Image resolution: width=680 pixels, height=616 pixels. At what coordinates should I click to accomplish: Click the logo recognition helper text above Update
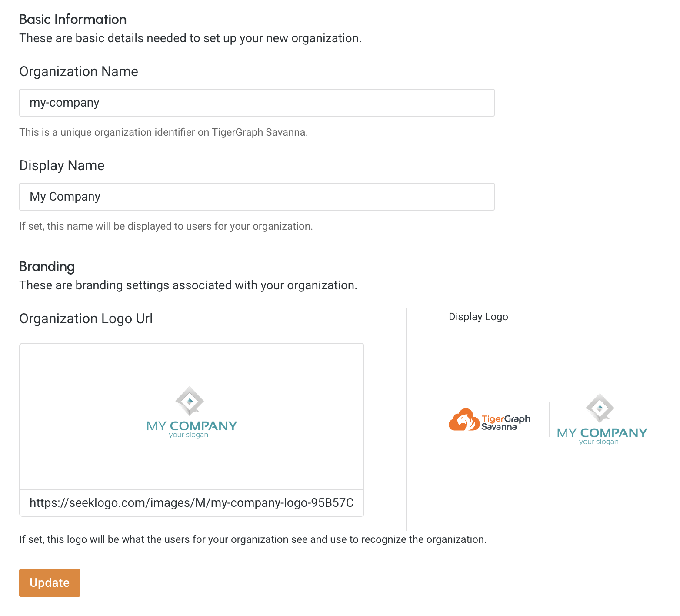pyautogui.click(x=253, y=539)
